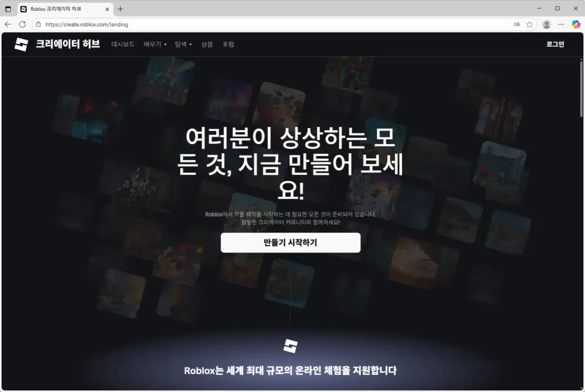
Task: Click the Roblox logo in the header
Action: [x=21, y=45]
